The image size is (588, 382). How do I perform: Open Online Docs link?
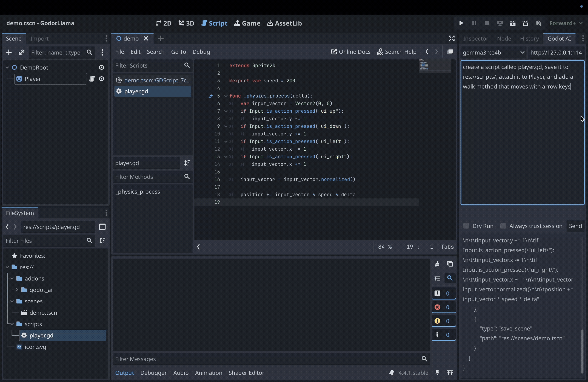[351, 52]
